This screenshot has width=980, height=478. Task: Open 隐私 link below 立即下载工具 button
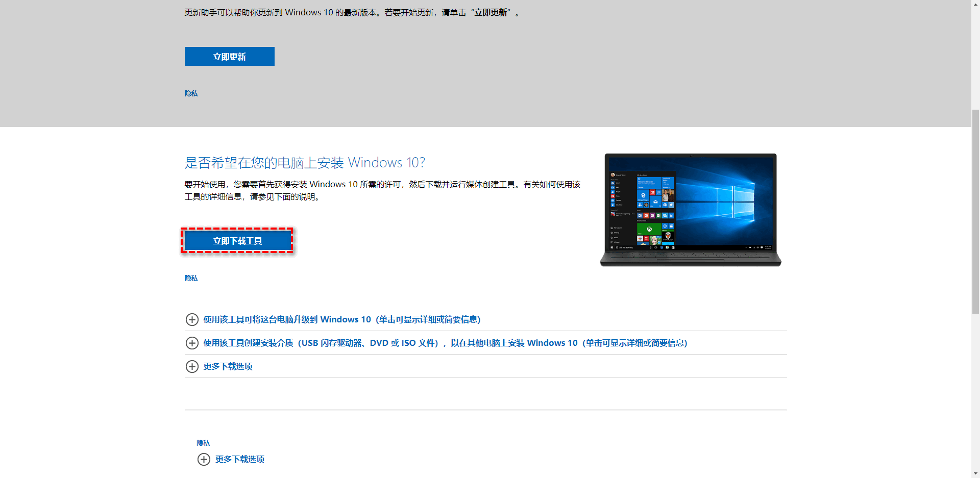coord(191,278)
